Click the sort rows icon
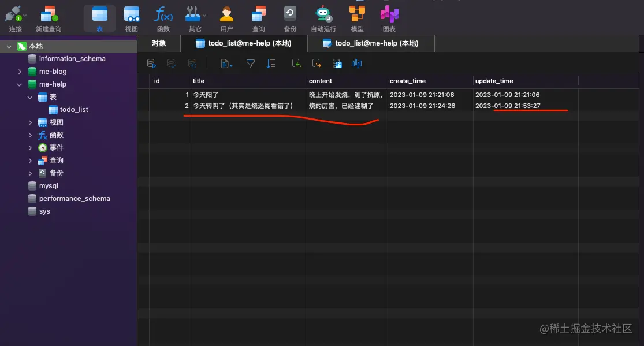 (271, 64)
